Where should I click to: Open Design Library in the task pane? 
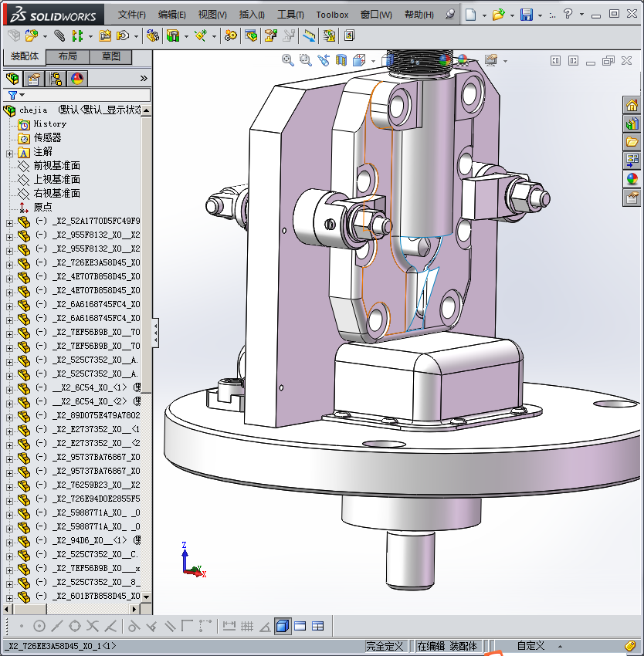coord(632,123)
